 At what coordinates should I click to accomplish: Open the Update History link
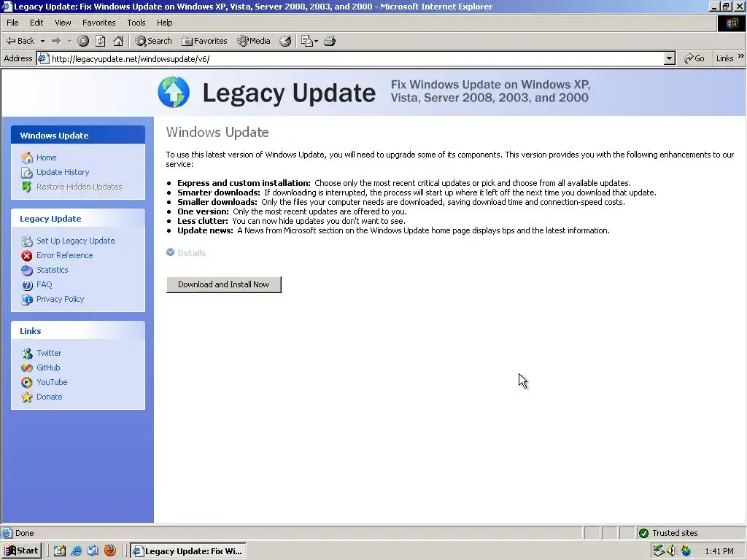tap(63, 172)
